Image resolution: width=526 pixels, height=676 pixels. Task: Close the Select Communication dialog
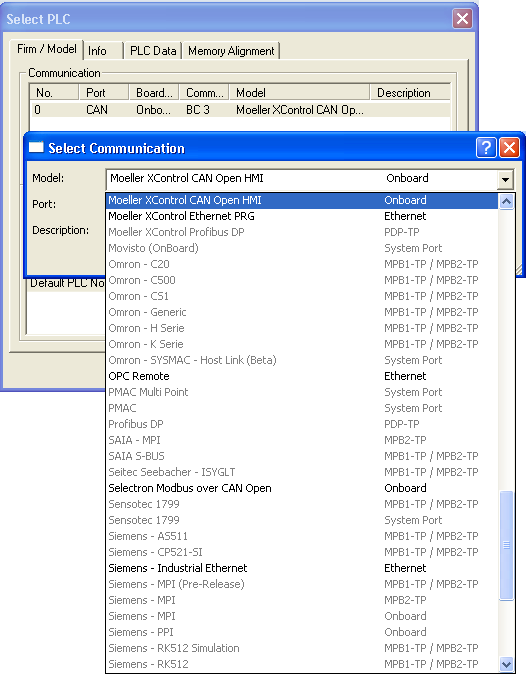[510, 148]
